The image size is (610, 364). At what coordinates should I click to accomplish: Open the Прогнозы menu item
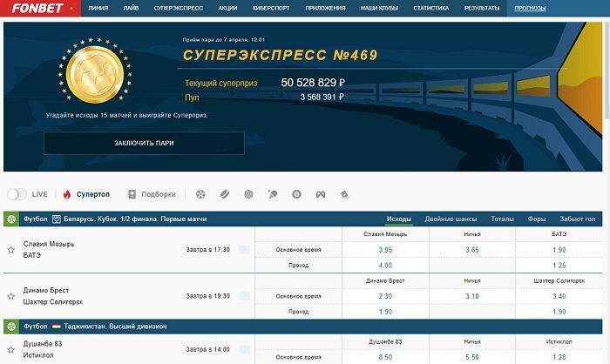pos(530,8)
